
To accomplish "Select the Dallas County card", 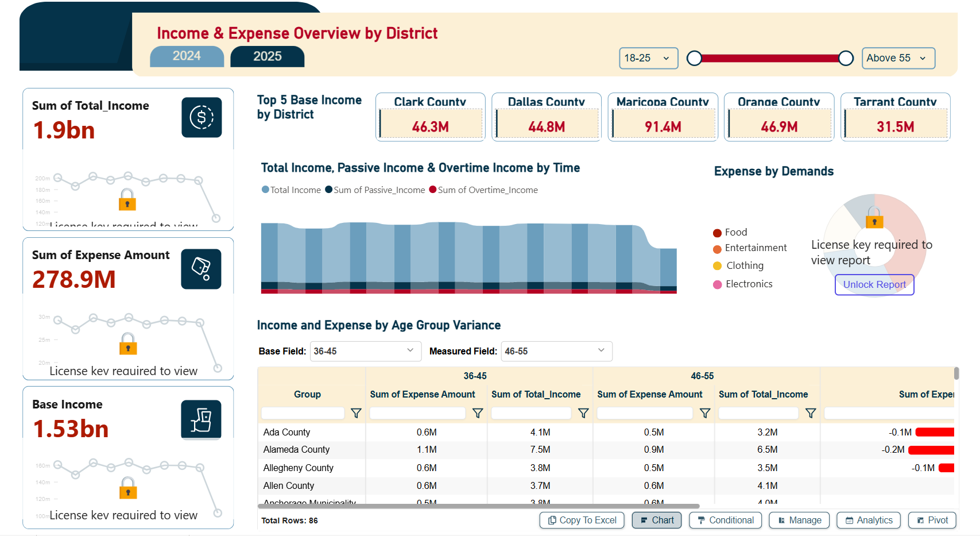I will tap(547, 117).
